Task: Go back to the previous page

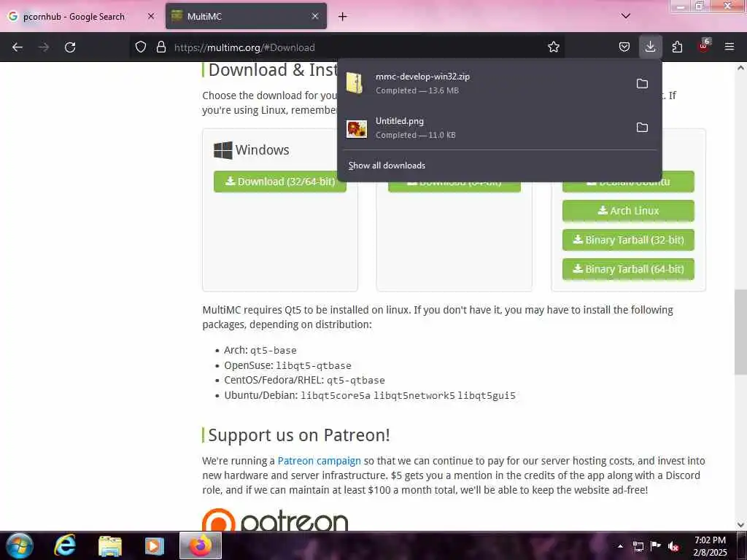Action: (18, 47)
